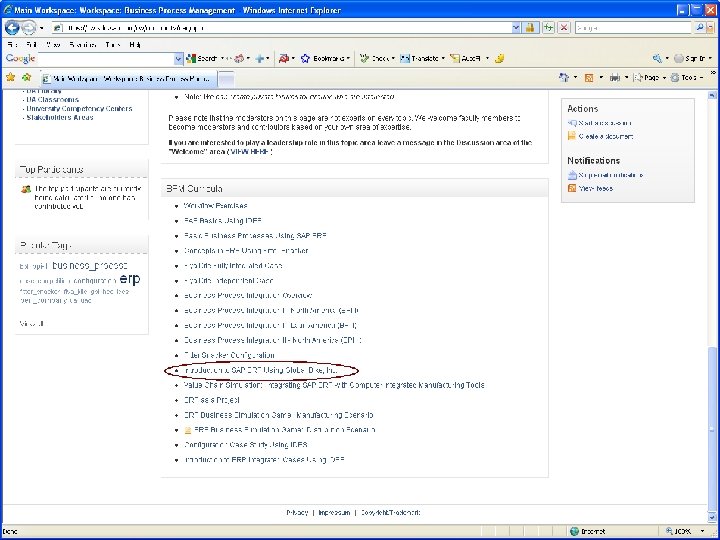Open Introduction to SAP ERP Using Global Bike link
Viewport: 720px width, 540px height.
[x=261, y=370]
